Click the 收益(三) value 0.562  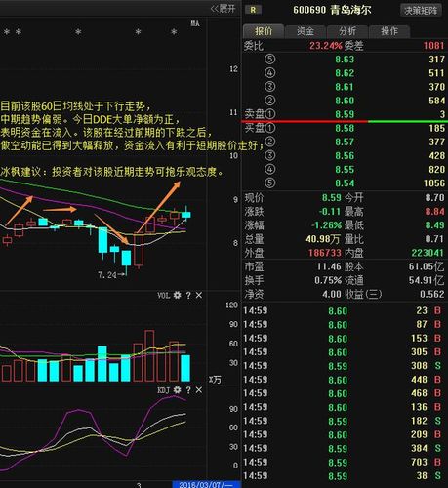[x=432, y=295]
